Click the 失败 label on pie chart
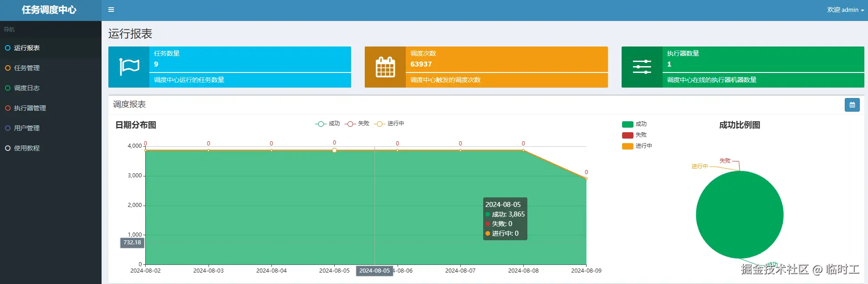This screenshot has height=284, width=868. coord(725,161)
